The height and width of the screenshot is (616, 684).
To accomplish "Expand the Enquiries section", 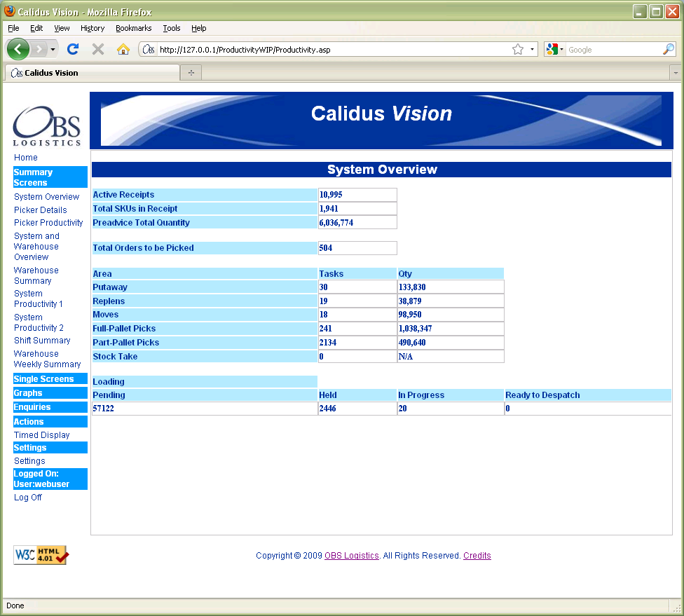I will pyautogui.click(x=50, y=407).
